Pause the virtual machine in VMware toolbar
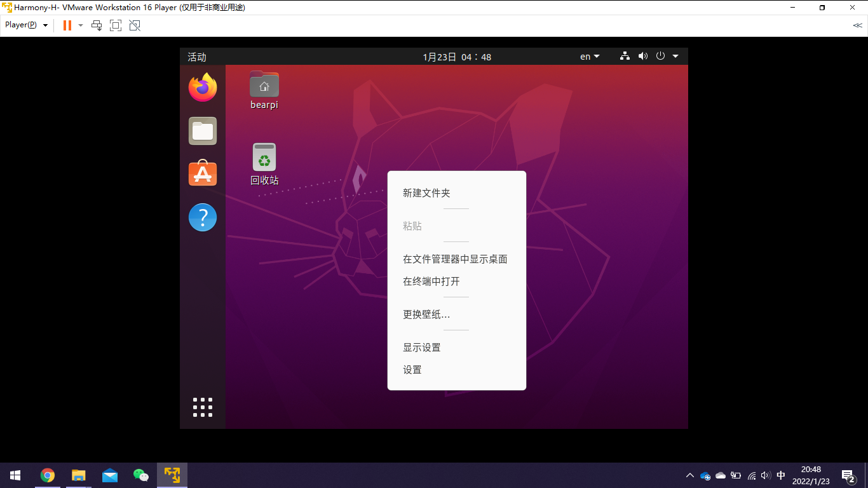 coord(67,25)
